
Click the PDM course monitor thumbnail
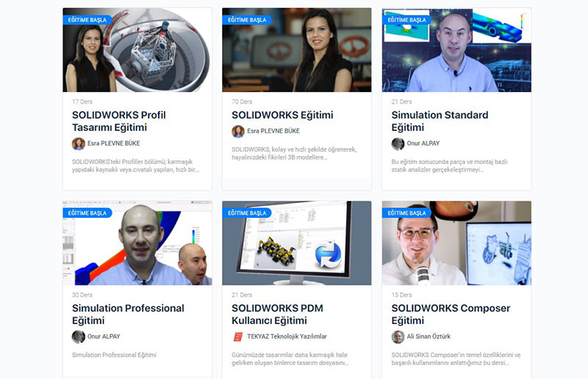pyautogui.click(x=297, y=243)
